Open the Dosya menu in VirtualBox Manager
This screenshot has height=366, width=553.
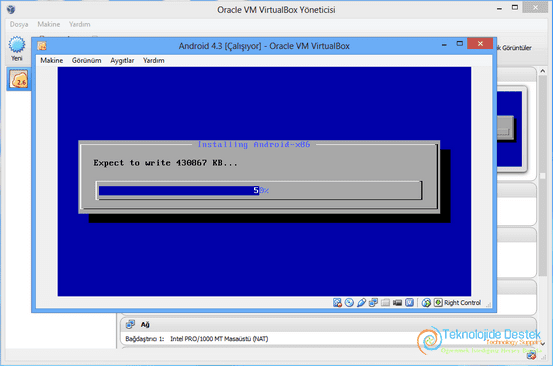(x=19, y=24)
